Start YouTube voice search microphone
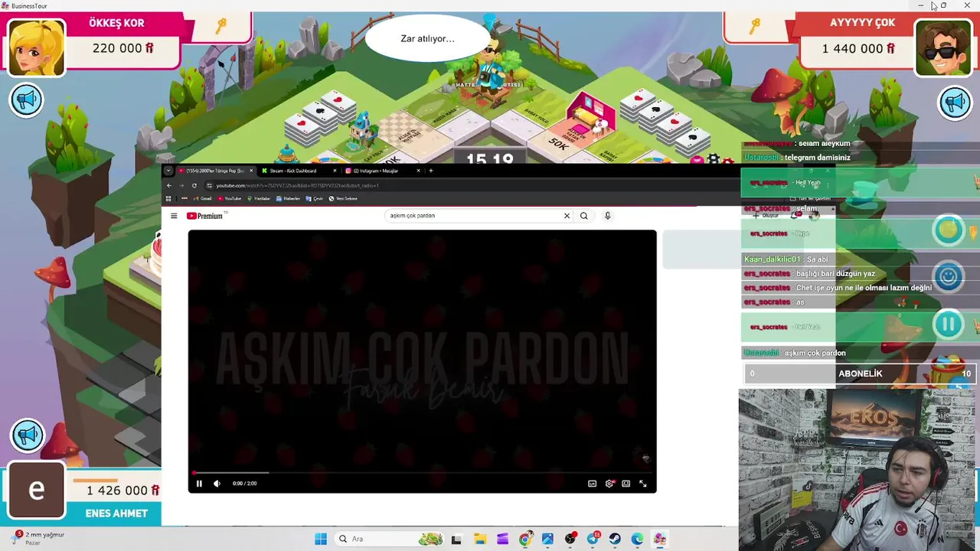980x551 pixels. (x=607, y=216)
